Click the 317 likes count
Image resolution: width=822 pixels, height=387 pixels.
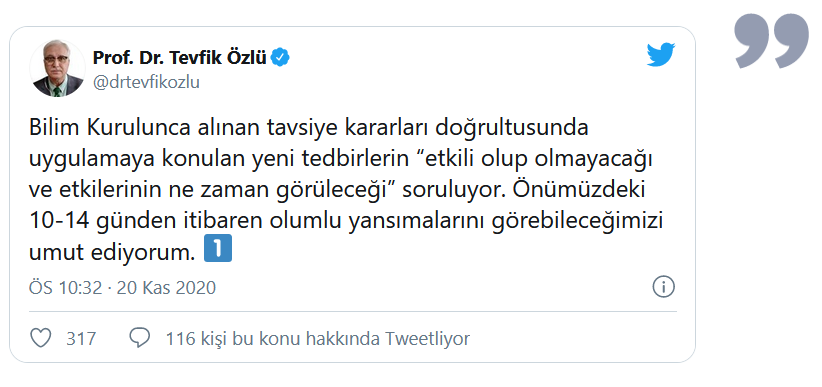[81, 339]
